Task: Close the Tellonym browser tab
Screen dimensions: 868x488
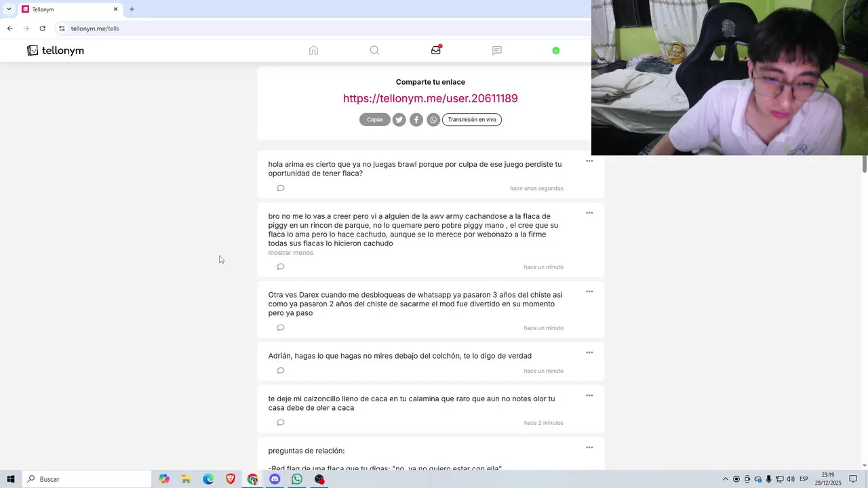Action: click(115, 9)
